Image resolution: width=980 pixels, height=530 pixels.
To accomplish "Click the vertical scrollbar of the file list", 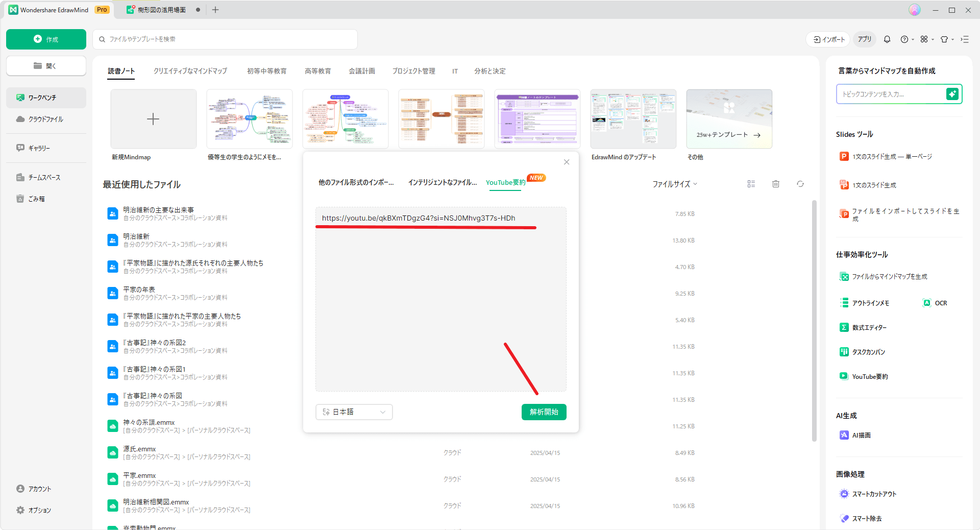I will tap(814, 321).
